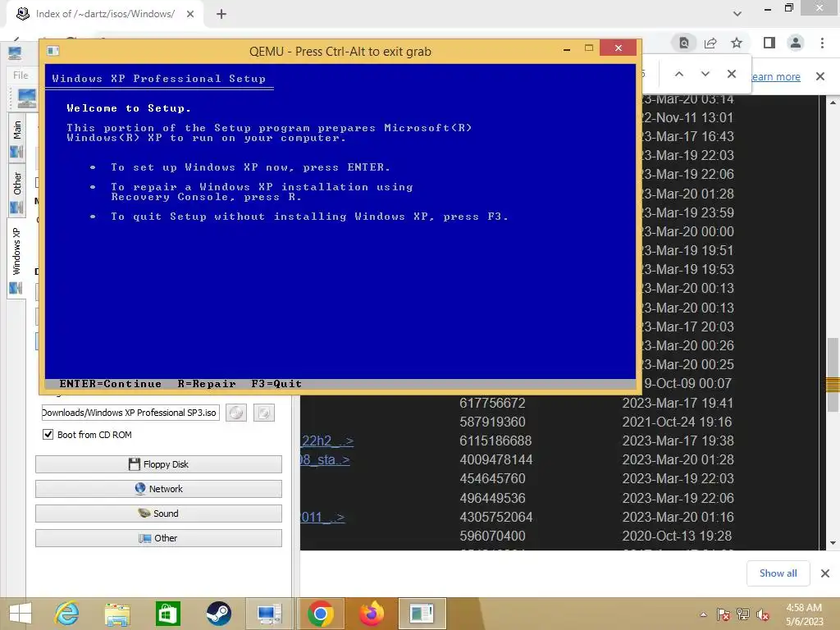Click page scrollbar up arrow

[833, 102]
